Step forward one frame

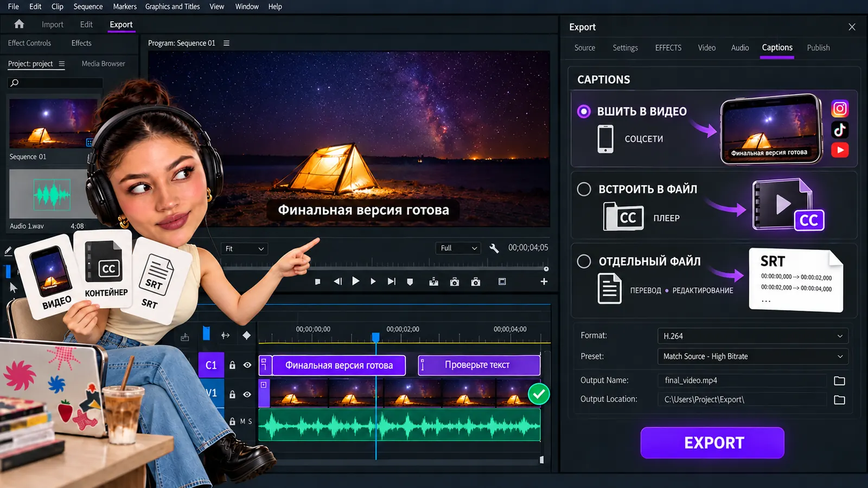(373, 281)
